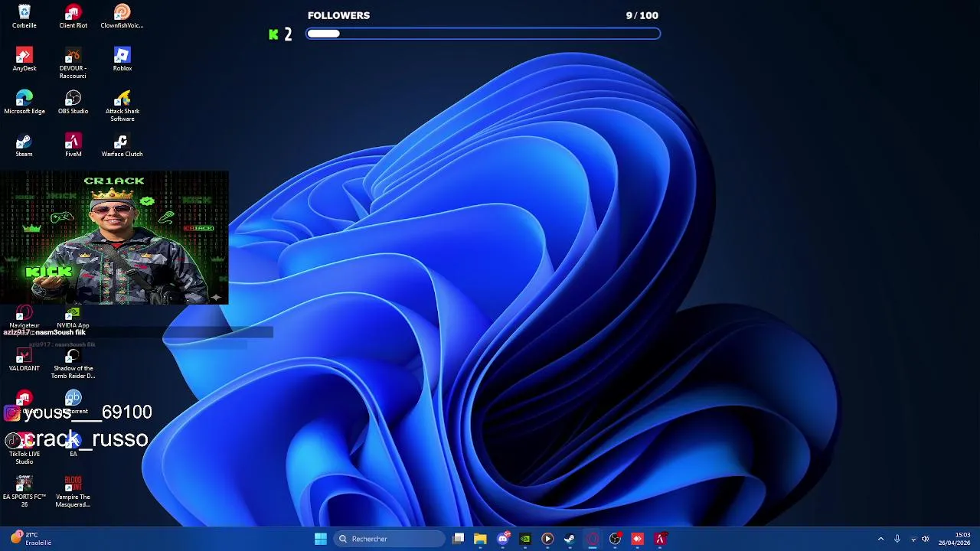Select the EA SPORTS FC 26 icon
This screenshot has height=551, width=980.
point(24,491)
